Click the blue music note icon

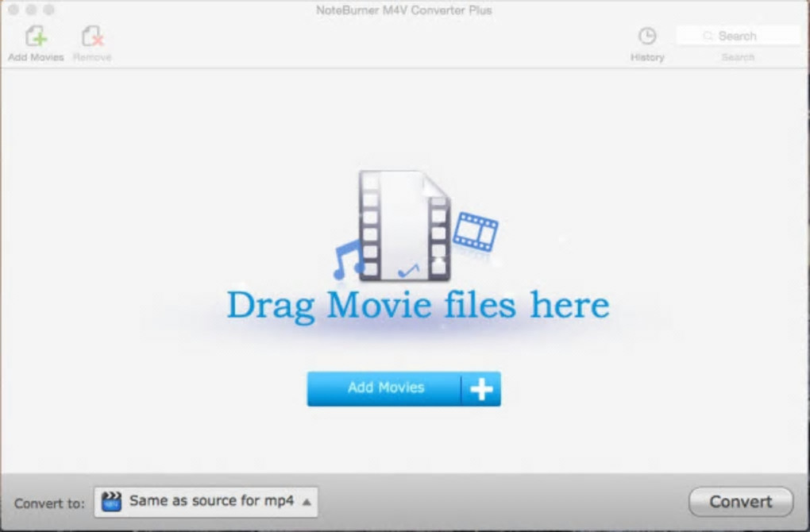click(x=348, y=260)
